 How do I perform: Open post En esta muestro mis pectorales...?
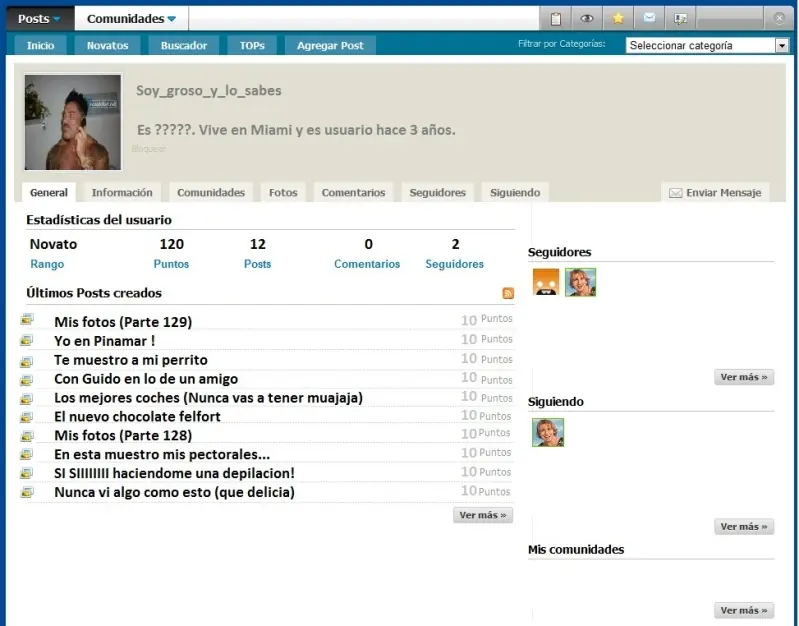point(162,454)
